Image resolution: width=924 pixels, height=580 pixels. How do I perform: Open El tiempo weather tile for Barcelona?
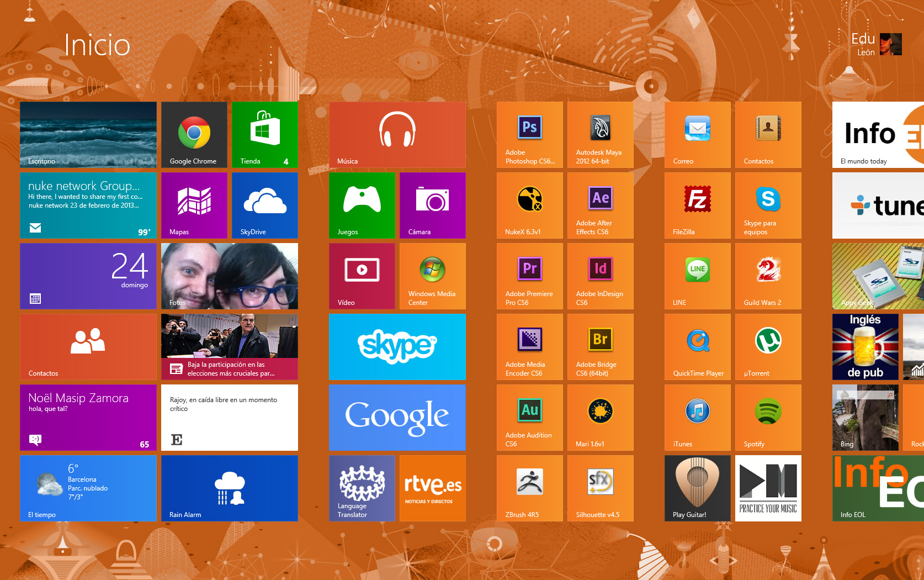[88, 488]
